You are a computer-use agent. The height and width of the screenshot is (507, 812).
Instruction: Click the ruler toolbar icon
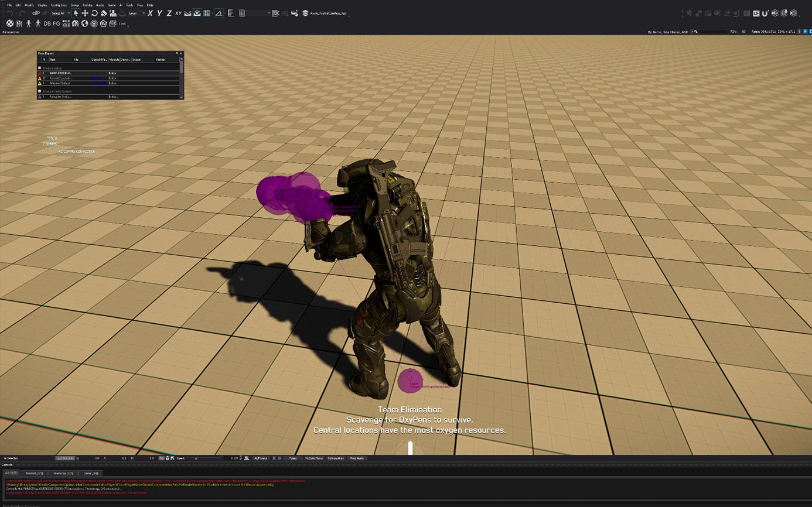231,13
